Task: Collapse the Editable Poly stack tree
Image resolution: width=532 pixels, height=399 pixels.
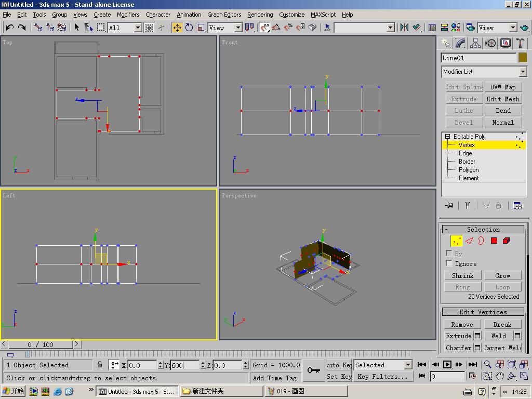Action: (x=447, y=137)
